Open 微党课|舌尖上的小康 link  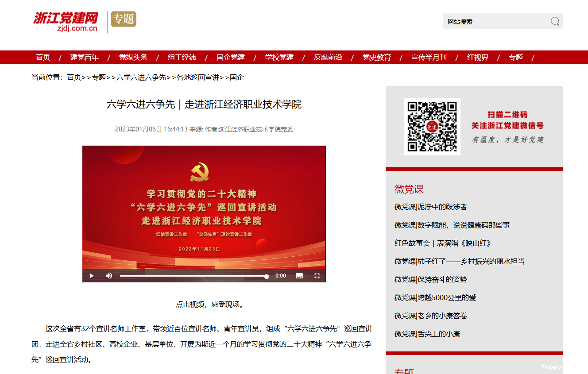tap(427, 334)
